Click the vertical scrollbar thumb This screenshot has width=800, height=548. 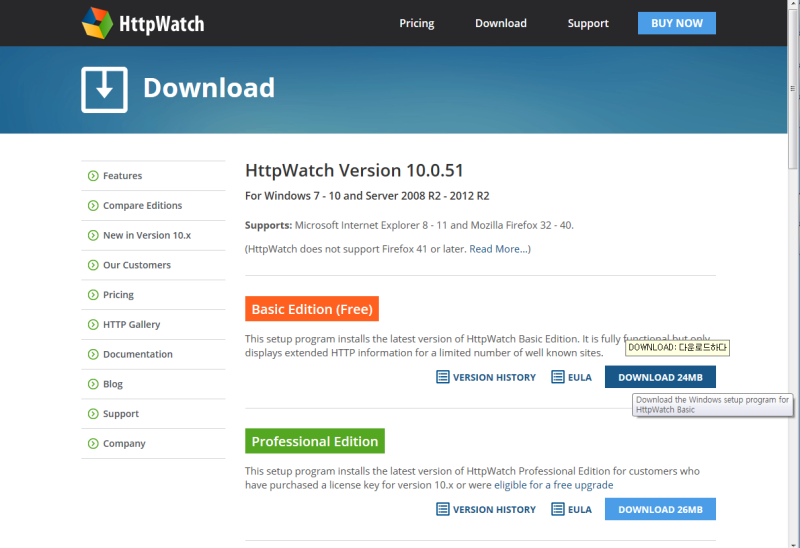coord(792,89)
